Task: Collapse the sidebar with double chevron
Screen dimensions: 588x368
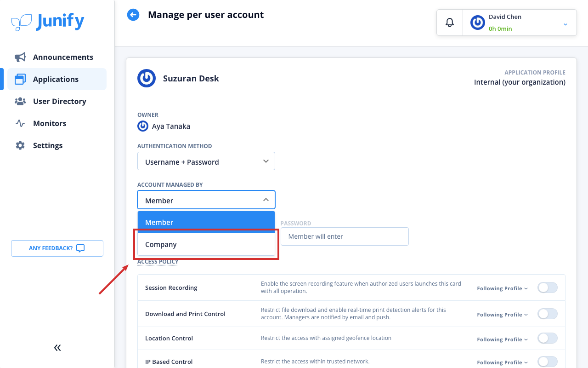Action: [57, 348]
